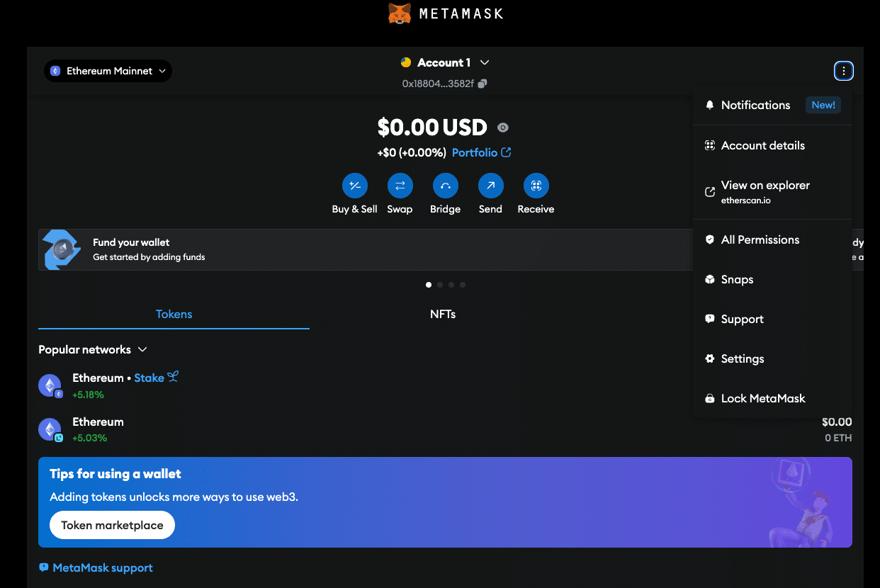Collapse the Popular networks list
Screen dimensions: 880x588
142,349
